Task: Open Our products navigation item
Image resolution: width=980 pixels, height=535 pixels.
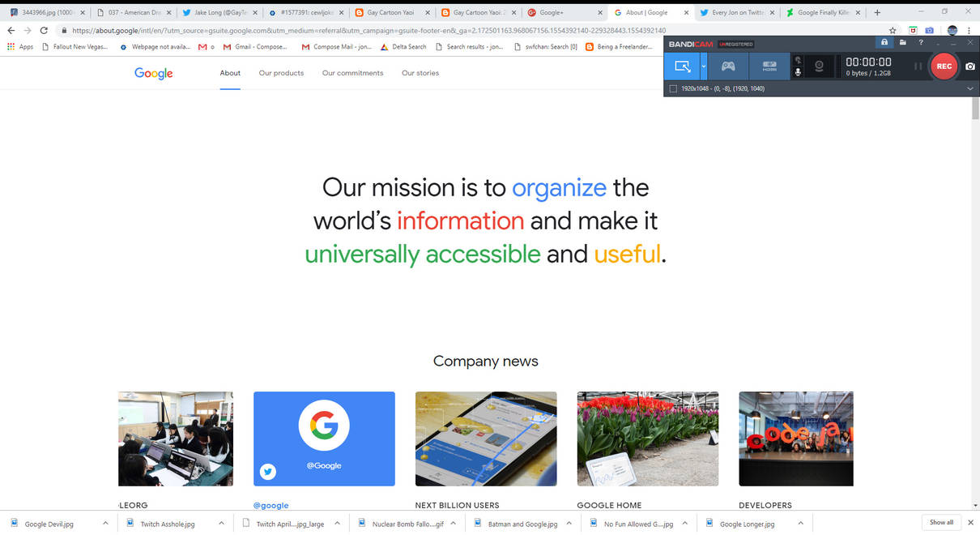Action: pyautogui.click(x=281, y=73)
